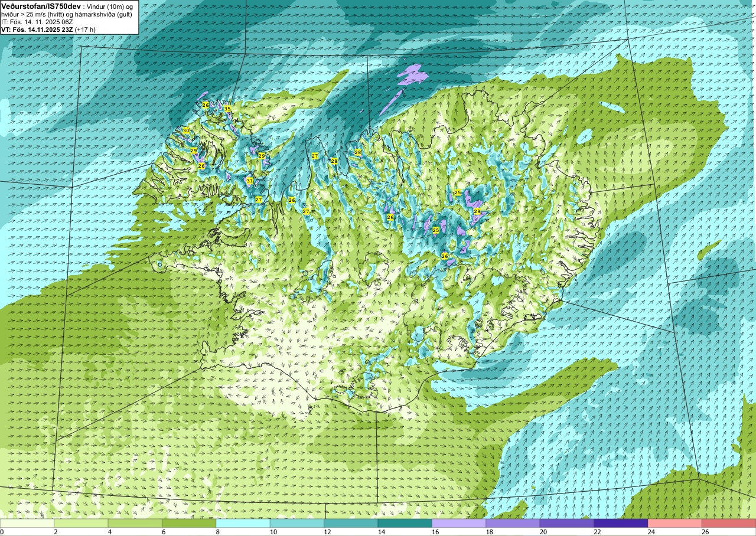
Task: Click the 22–24 m/s dark indigo swatch
Action: (x=621, y=523)
